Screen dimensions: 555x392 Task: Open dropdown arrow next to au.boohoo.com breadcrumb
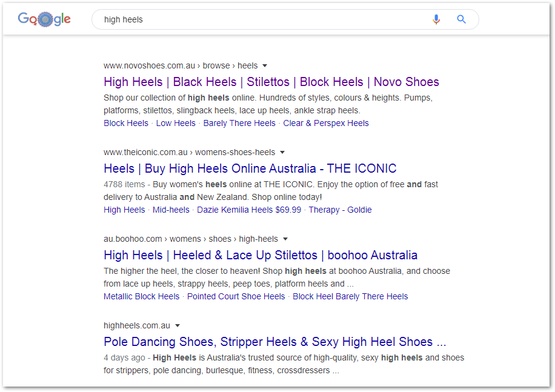[285, 239]
